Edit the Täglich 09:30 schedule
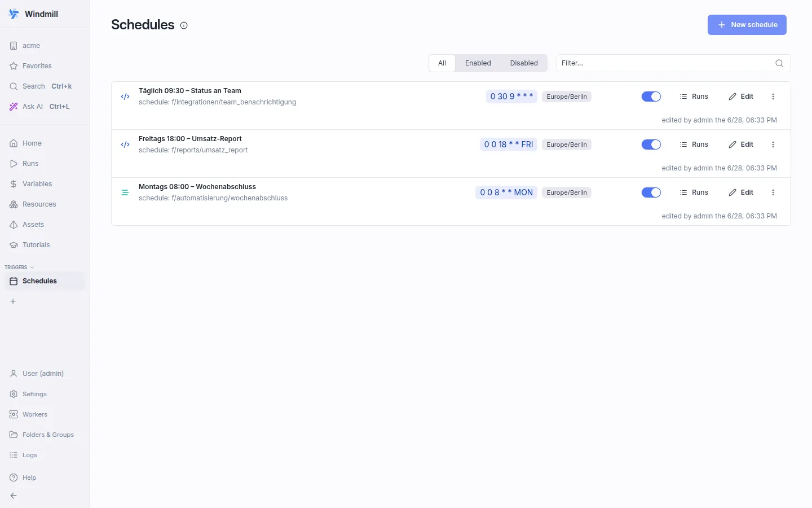Image resolution: width=812 pixels, height=508 pixels. (x=741, y=97)
